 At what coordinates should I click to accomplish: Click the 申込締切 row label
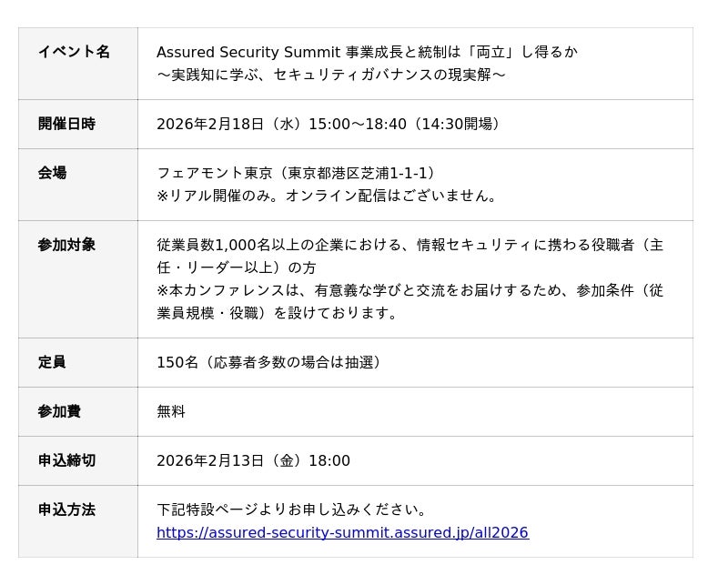66,460
